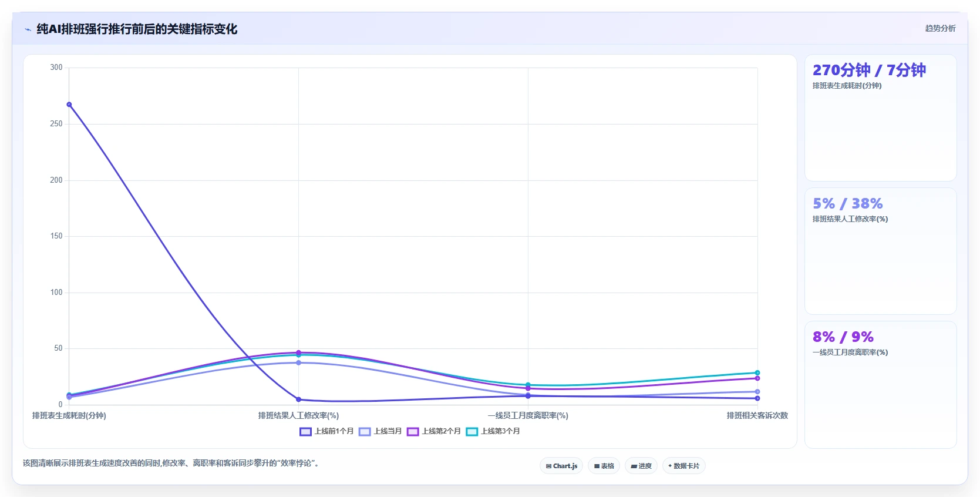The image size is (980, 497).
Task: Click the y-axis value 50
Action: pyautogui.click(x=58, y=348)
